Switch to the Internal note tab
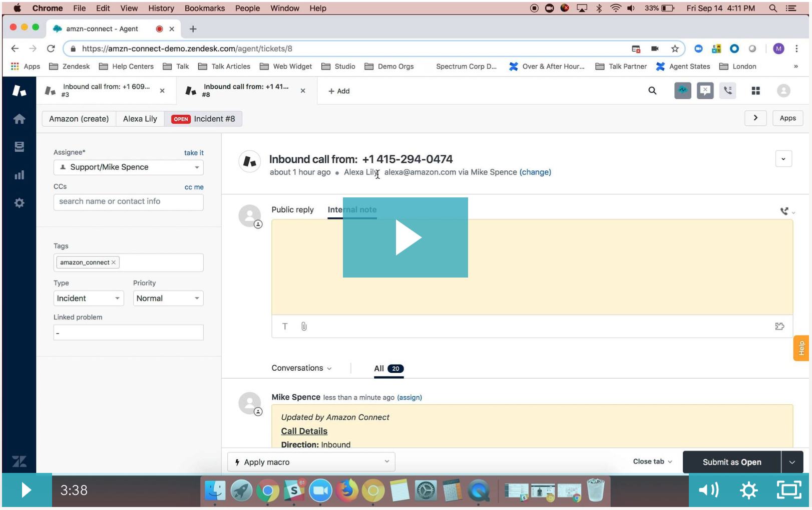 click(351, 209)
